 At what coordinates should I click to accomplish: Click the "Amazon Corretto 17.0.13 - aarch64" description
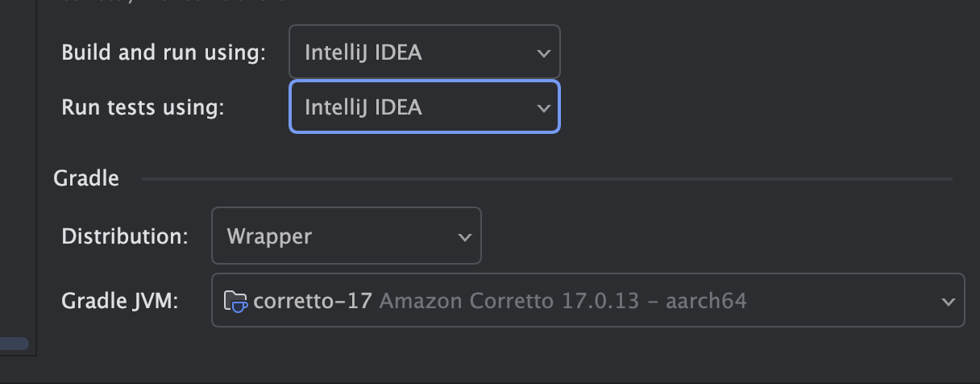tap(563, 301)
